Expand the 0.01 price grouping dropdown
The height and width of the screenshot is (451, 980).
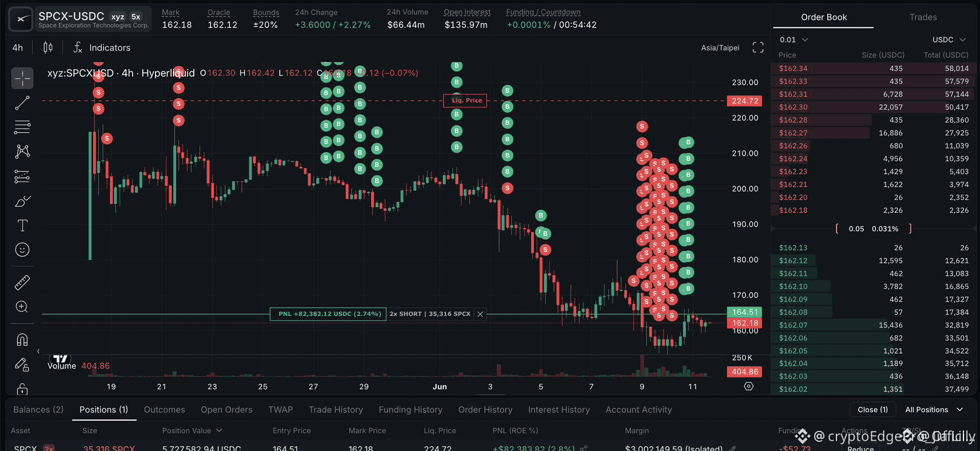click(x=794, y=39)
